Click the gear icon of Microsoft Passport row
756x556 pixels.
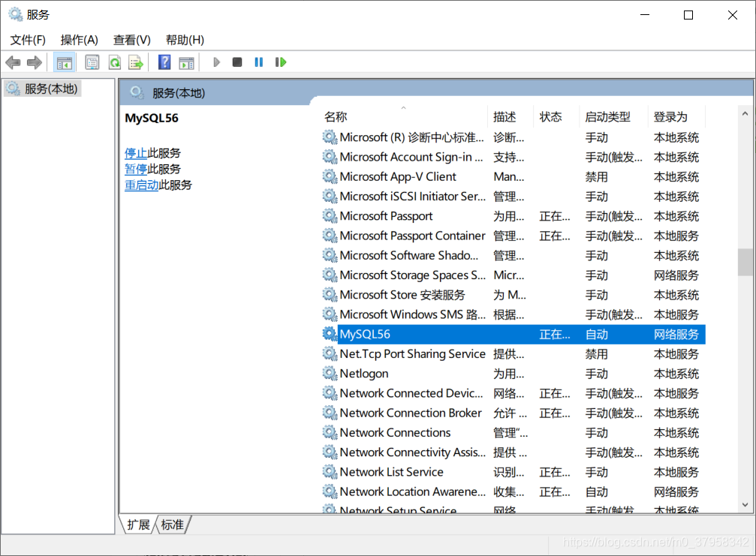(330, 216)
